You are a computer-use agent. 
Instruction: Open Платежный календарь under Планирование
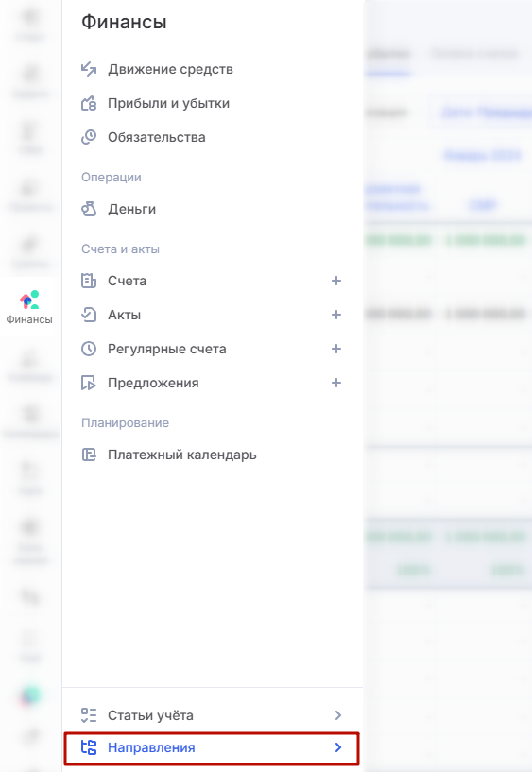pyautogui.click(x=182, y=455)
